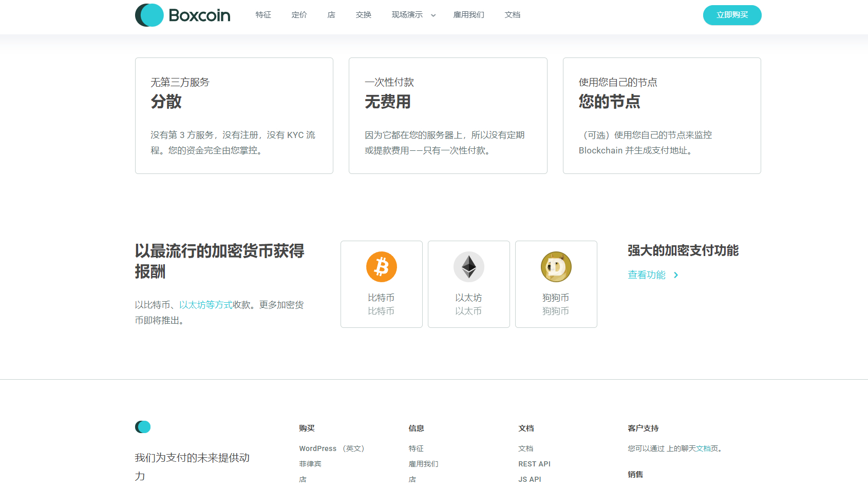This screenshot has height=489, width=868.
Task: Click the 查看功能 link
Action: [x=646, y=275]
